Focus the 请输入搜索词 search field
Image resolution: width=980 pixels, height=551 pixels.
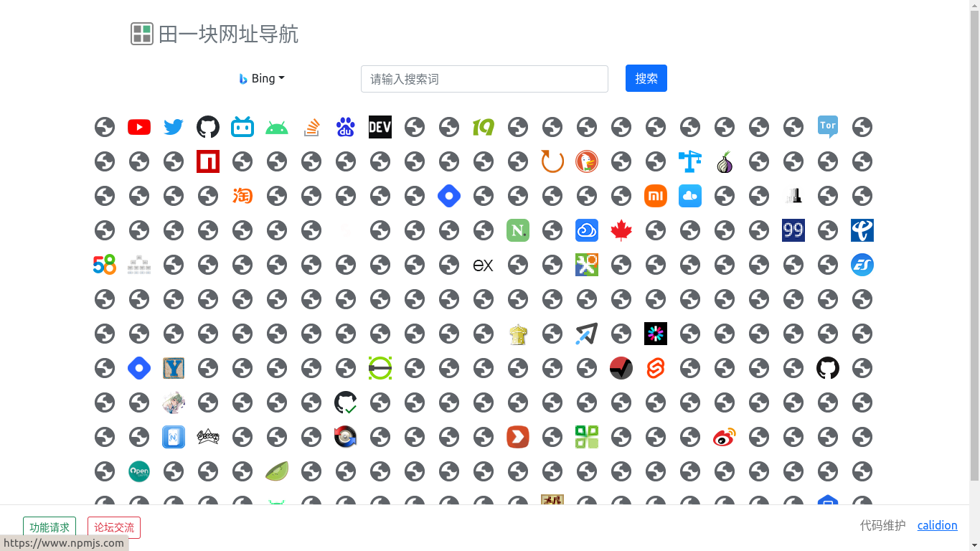pyautogui.click(x=484, y=79)
